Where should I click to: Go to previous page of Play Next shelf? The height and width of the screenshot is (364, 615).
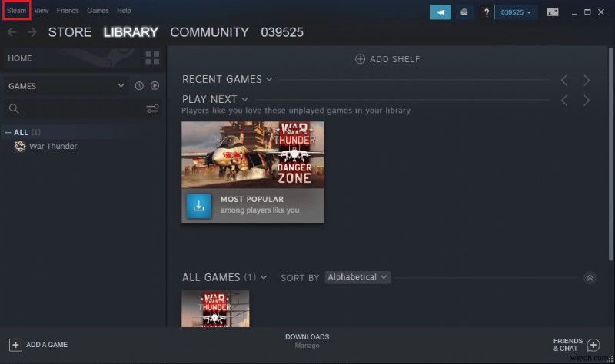point(564,101)
